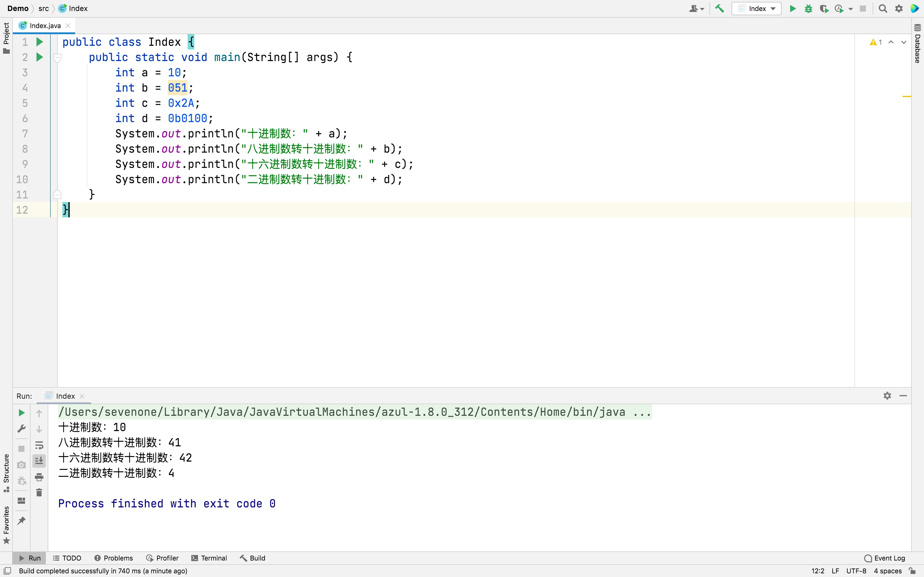The image size is (924, 577).
Task: Click the src breadcrumb
Action: click(43, 9)
